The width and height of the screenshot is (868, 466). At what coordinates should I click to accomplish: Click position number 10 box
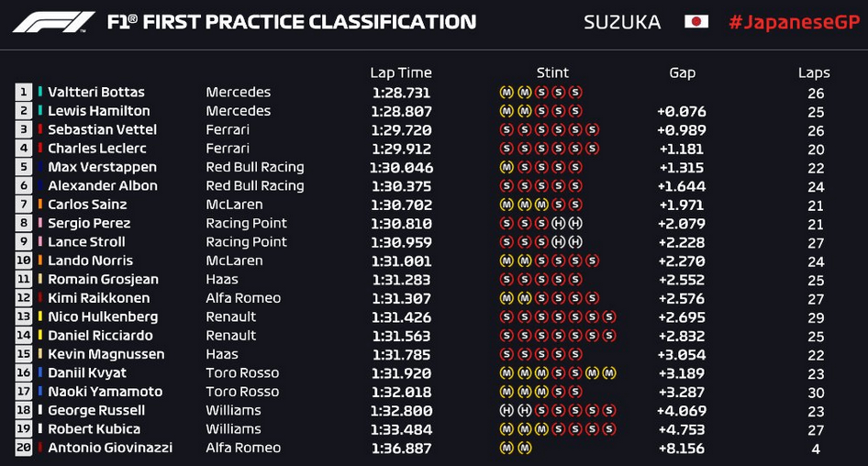23,261
